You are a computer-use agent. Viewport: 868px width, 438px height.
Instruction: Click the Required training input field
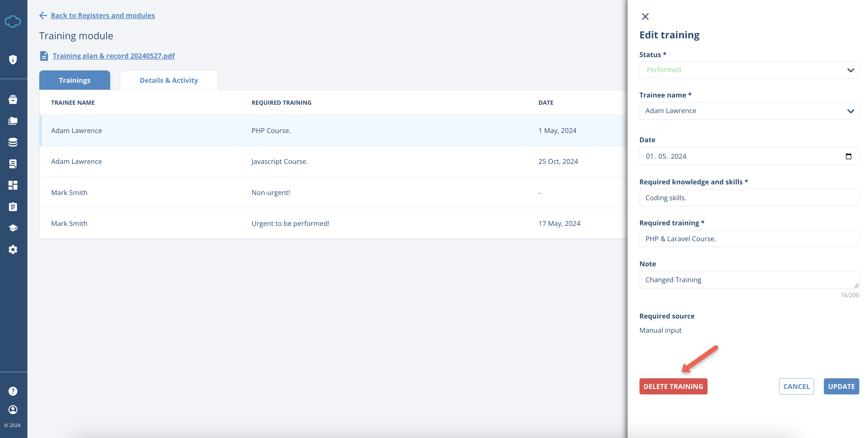(749, 239)
